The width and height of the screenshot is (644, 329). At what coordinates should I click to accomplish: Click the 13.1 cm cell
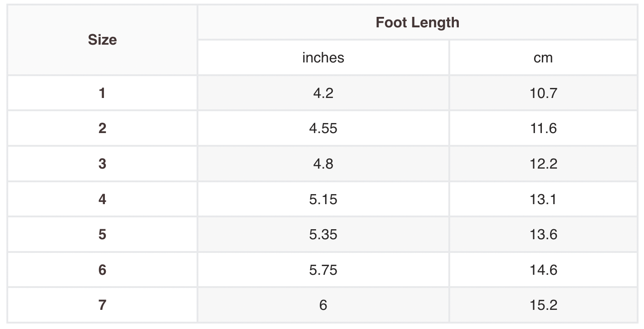(x=543, y=199)
